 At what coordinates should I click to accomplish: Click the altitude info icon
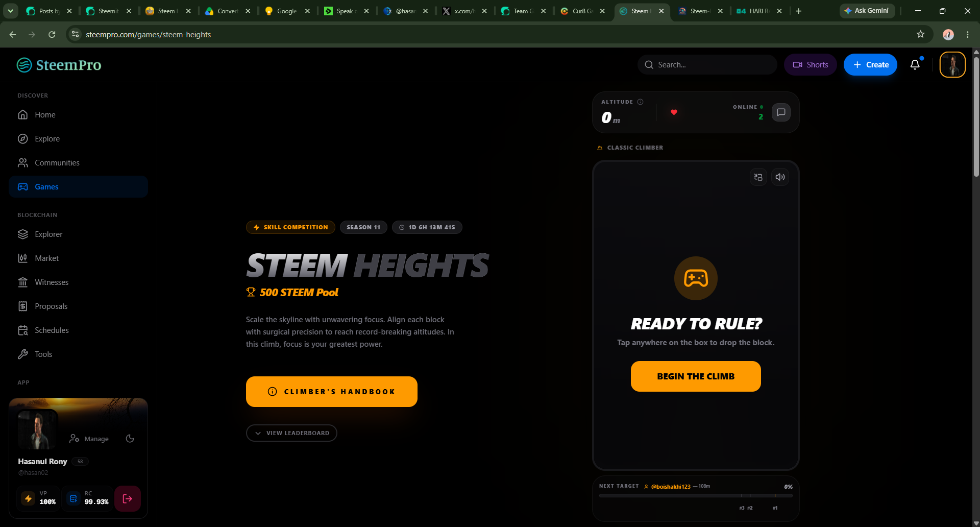(640, 102)
